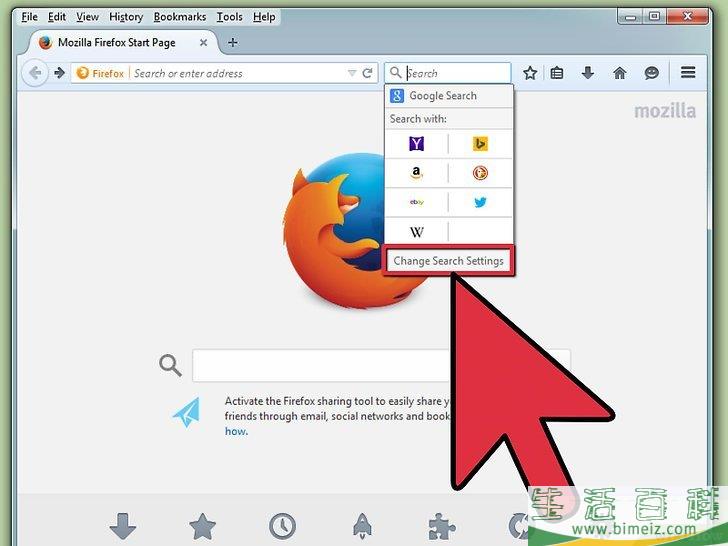Go to the Home page icon

[619, 73]
